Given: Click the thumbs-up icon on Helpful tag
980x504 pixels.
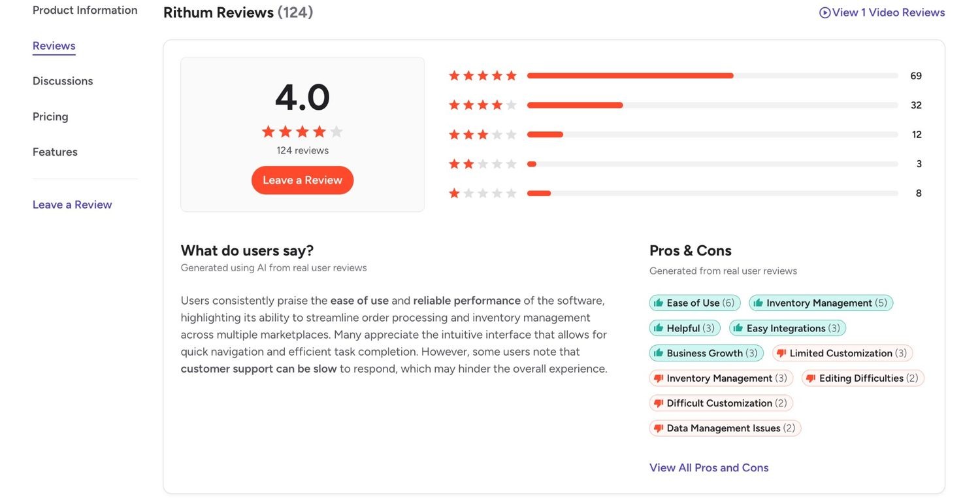Looking at the screenshot, I should tap(659, 328).
